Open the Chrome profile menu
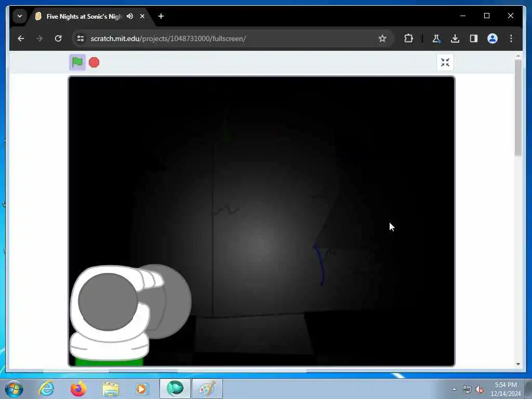Screen dimensions: 532x399 pyautogui.click(x=493, y=38)
